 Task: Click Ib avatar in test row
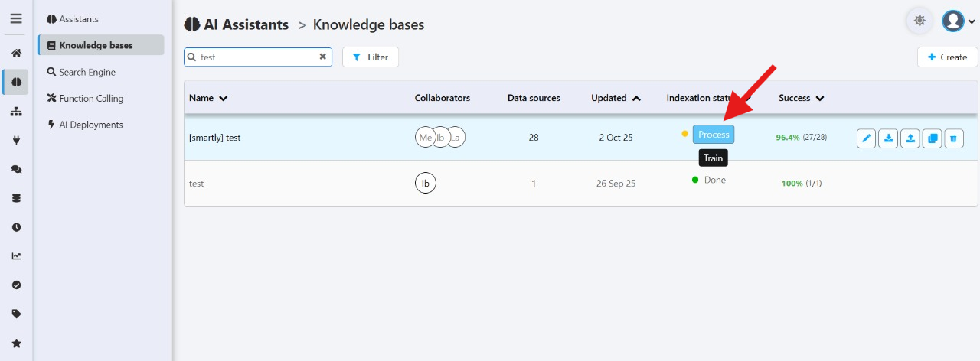pos(425,184)
